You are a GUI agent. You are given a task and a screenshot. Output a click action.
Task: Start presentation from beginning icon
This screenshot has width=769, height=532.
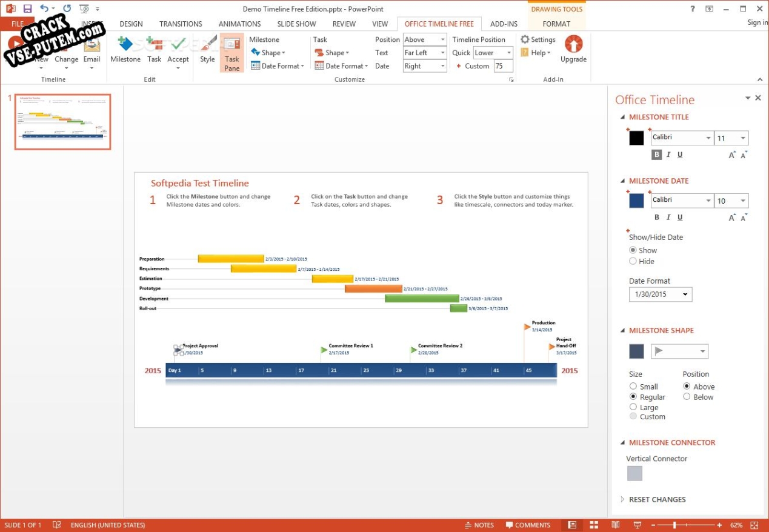coord(84,8)
